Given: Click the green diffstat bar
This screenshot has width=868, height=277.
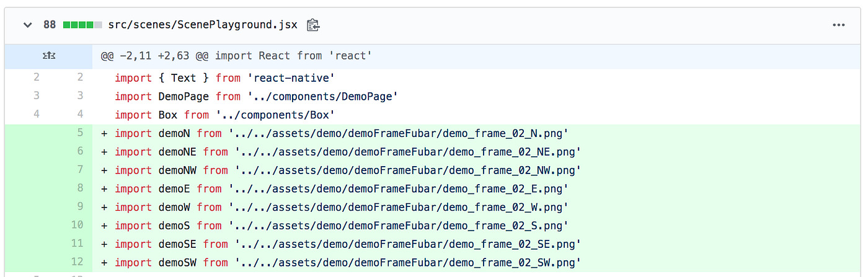Looking at the screenshot, I should pyautogui.click(x=82, y=25).
